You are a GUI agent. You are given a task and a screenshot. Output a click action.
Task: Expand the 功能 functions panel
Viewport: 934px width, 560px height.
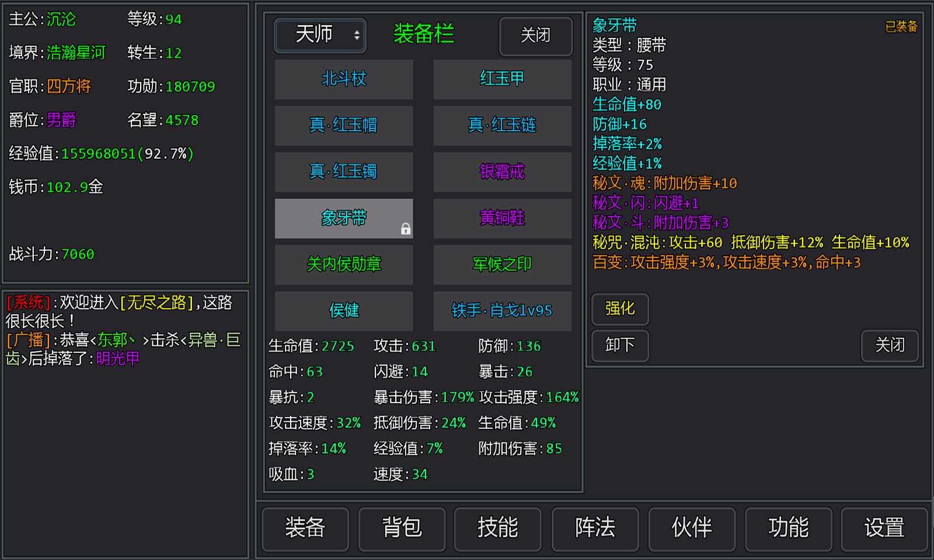[789, 528]
